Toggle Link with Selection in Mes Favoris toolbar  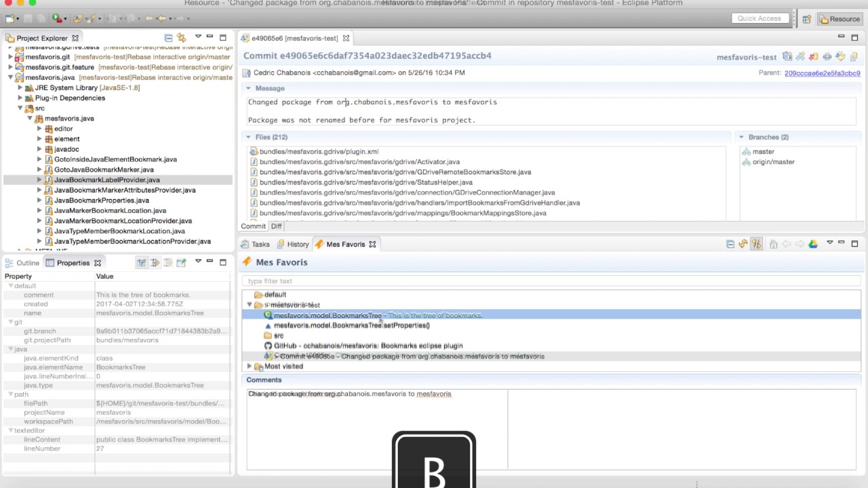tap(757, 244)
